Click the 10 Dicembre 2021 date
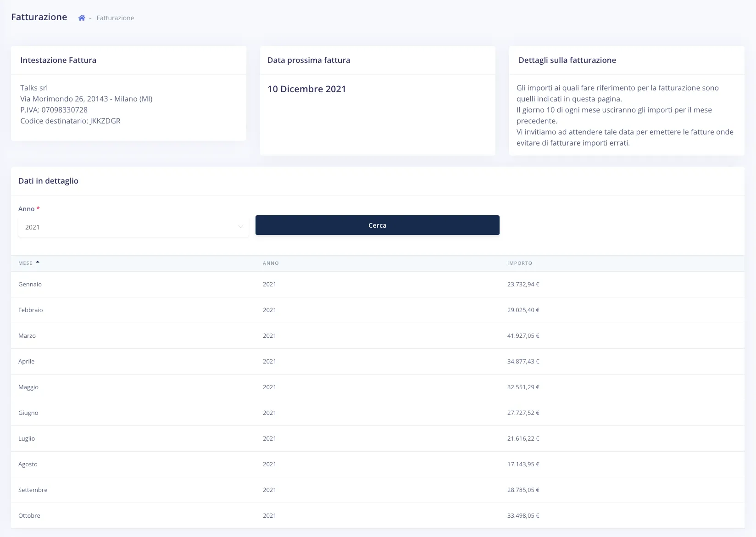The height and width of the screenshot is (537, 756). tap(307, 89)
